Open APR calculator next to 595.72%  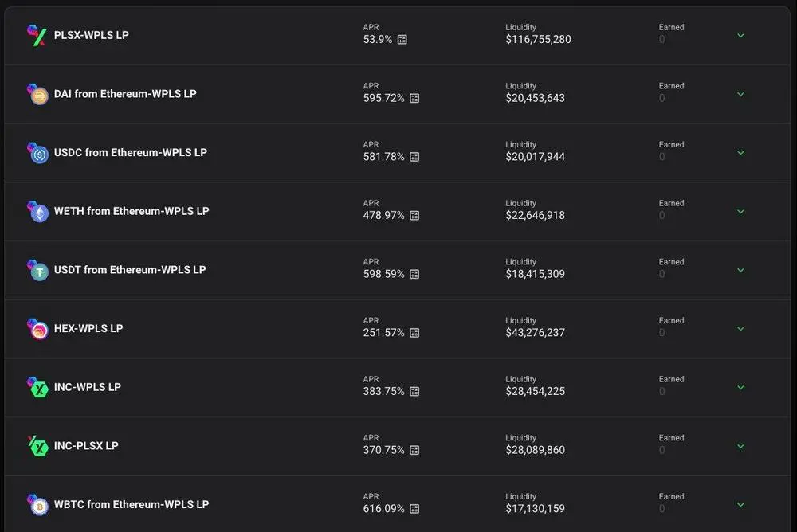(414, 99)
